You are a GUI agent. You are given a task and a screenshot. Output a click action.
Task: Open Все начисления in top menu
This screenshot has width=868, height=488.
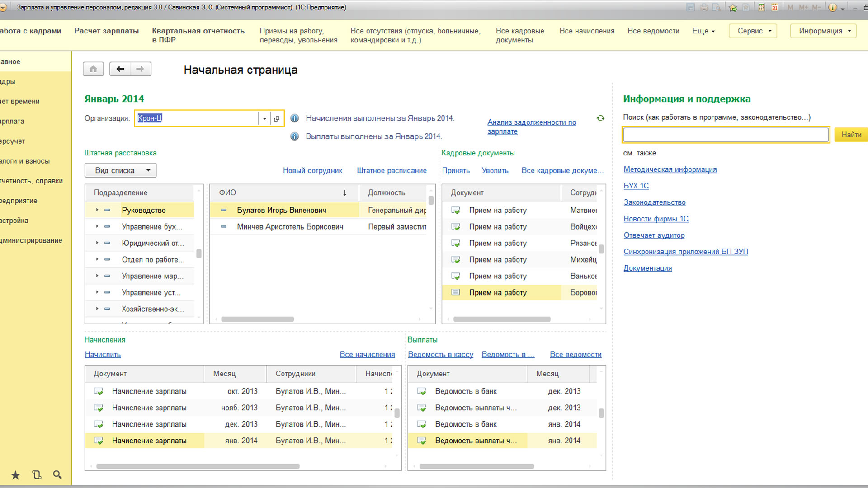click(587, 31)
